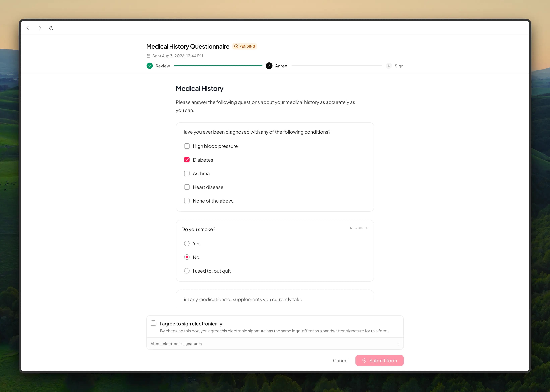This screenshot has width=550, height=392.
Task: Reload the page with the refresh icon
Action: click(x=51, y=28)
